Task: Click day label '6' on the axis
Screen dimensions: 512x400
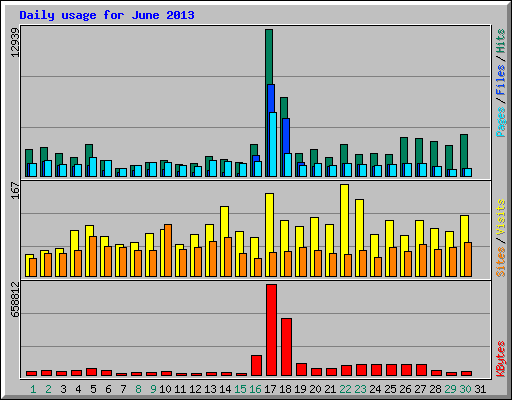Action: point(108,389)
